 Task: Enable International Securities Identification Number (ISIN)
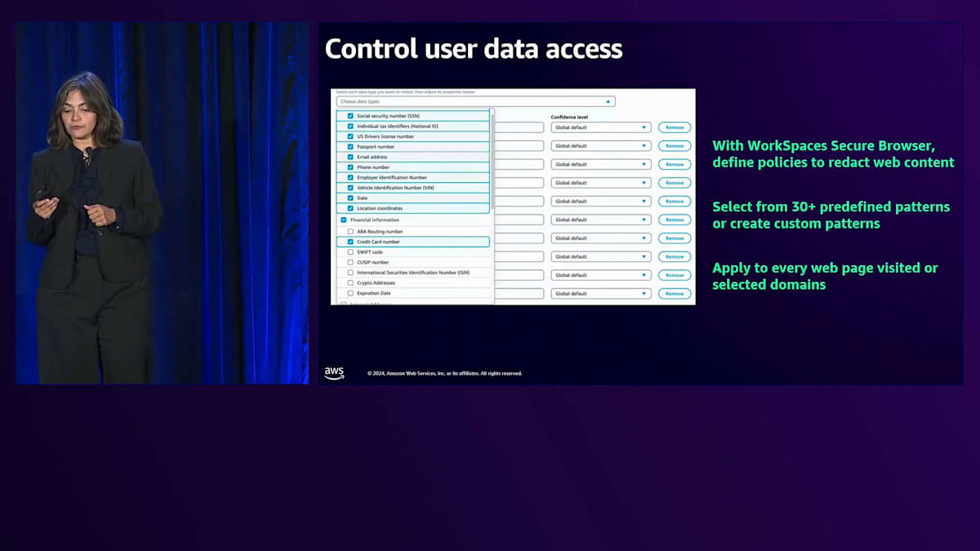point(350,273)
